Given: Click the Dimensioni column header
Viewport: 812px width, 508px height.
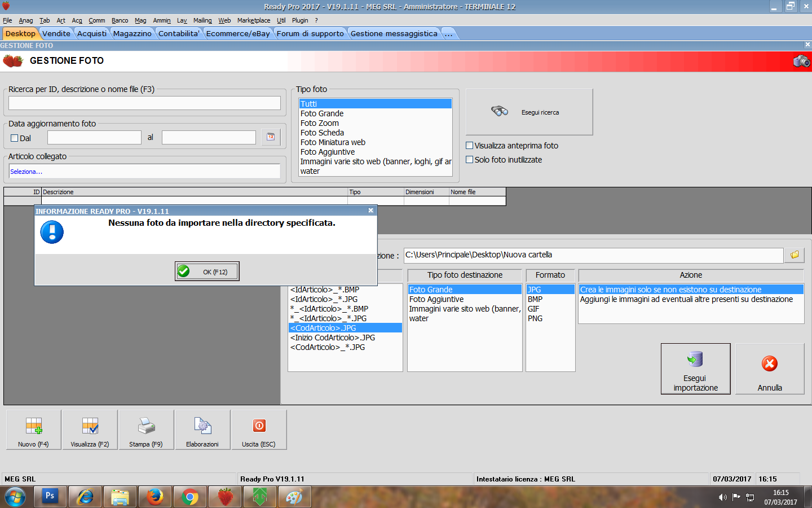Looking at the screenshot, I should 426,192.
